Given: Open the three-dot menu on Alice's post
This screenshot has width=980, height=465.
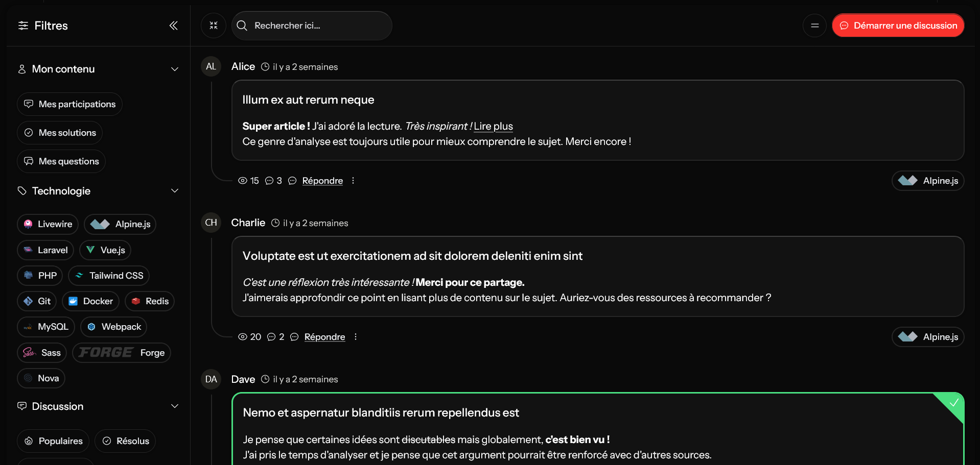Looking at the screenshot, I should coord(353,181).
